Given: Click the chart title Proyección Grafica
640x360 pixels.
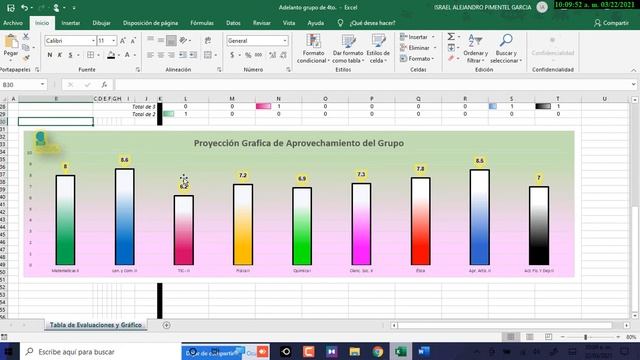Looking at the screenshot, I should click(299, 143).
